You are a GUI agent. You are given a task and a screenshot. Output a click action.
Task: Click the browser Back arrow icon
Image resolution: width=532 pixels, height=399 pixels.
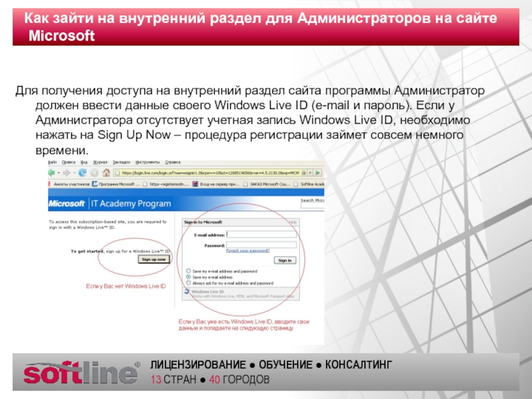[x=52, y=173]
